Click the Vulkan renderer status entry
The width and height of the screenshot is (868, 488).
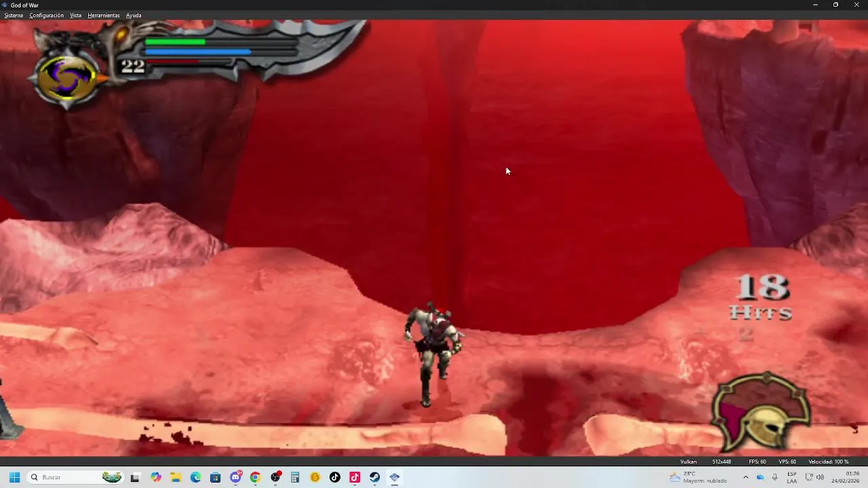[688, 462]
